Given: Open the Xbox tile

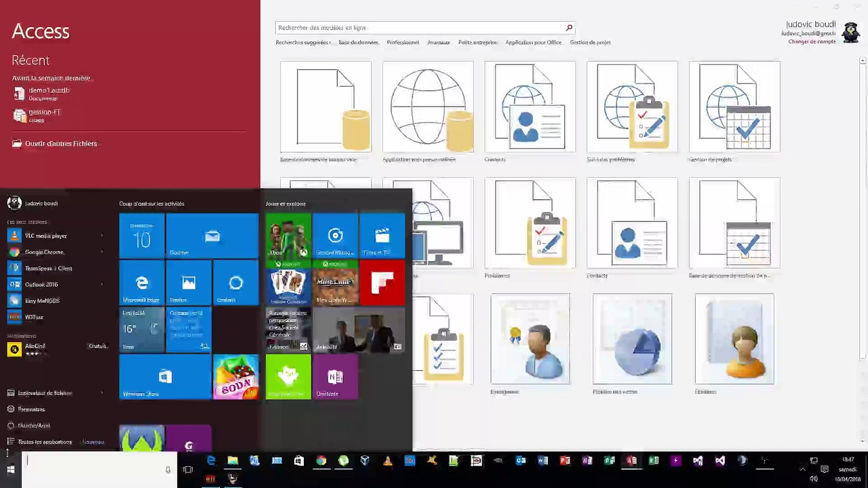Looking at the screenshot, I should click(288, 236).
